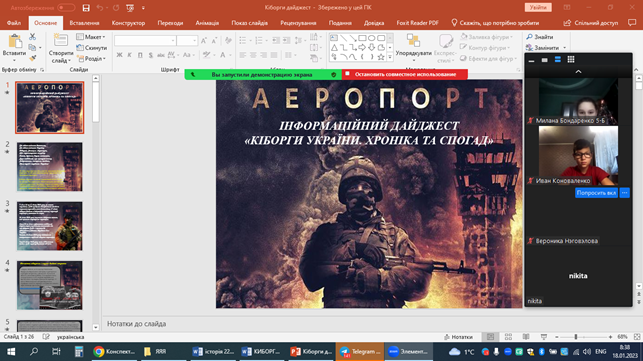Open the Упорядкувати arrange dropdown
The width and height of the screenshot is (643, 361).
coord(414,48)
